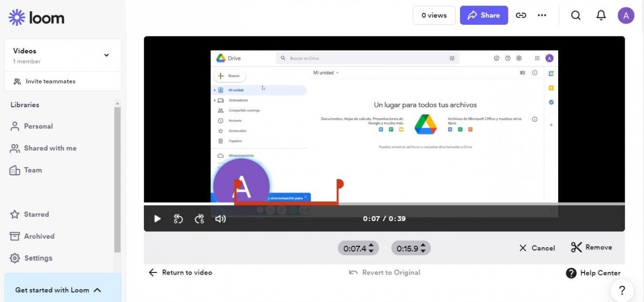Open the Share button
644x302 pixels.
click(484, 15)
